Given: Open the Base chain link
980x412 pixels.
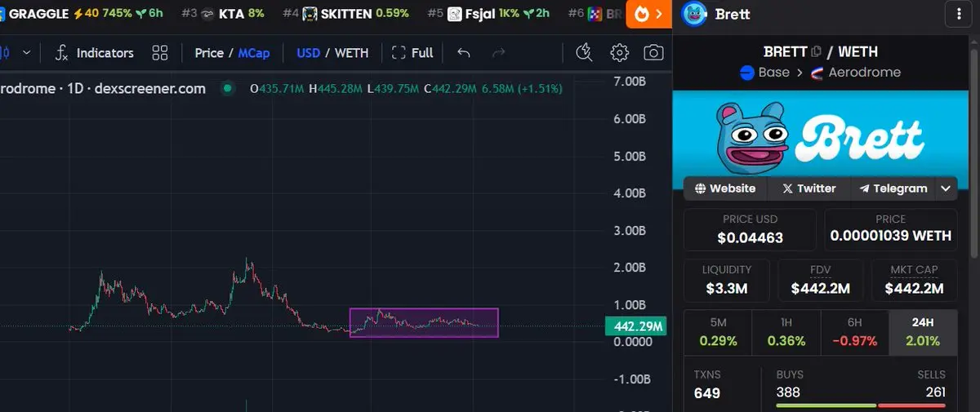Looking at the screenshot, I should point(764,72).
